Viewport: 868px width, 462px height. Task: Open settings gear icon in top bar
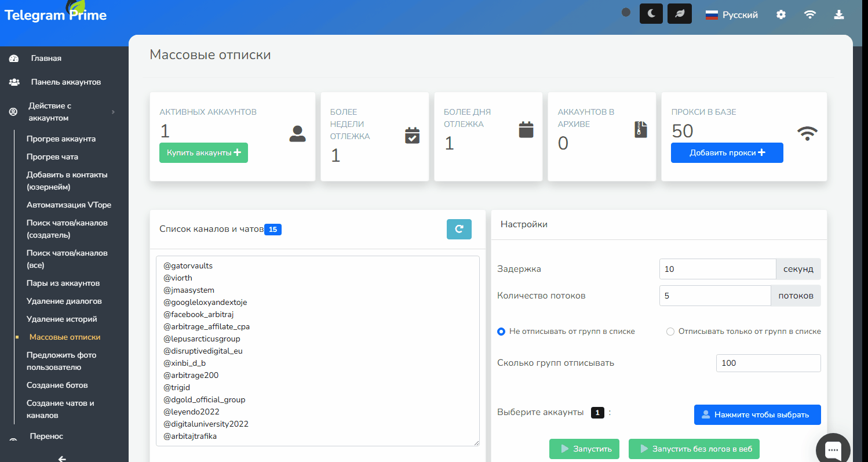[x=781, y=14]
